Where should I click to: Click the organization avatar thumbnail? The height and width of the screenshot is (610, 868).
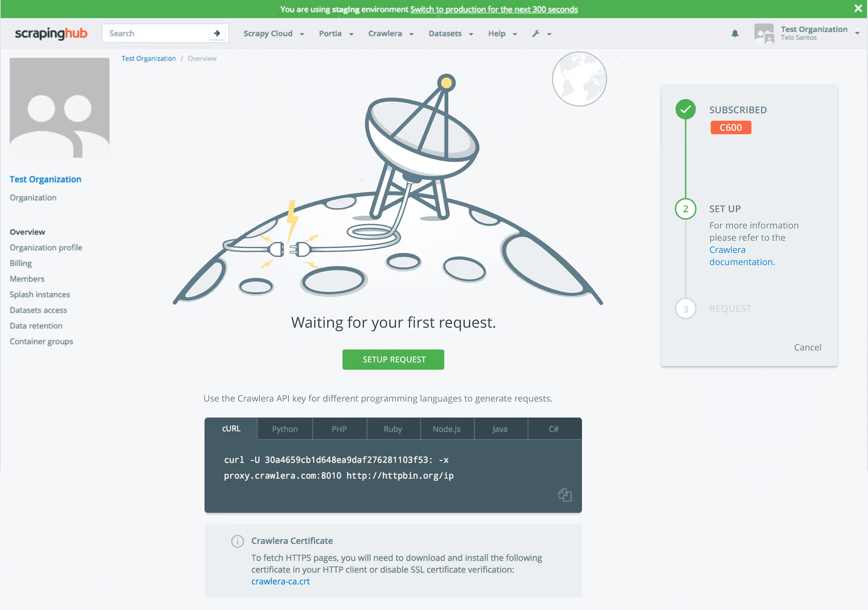pyautogui.click(x=59, y=108)
